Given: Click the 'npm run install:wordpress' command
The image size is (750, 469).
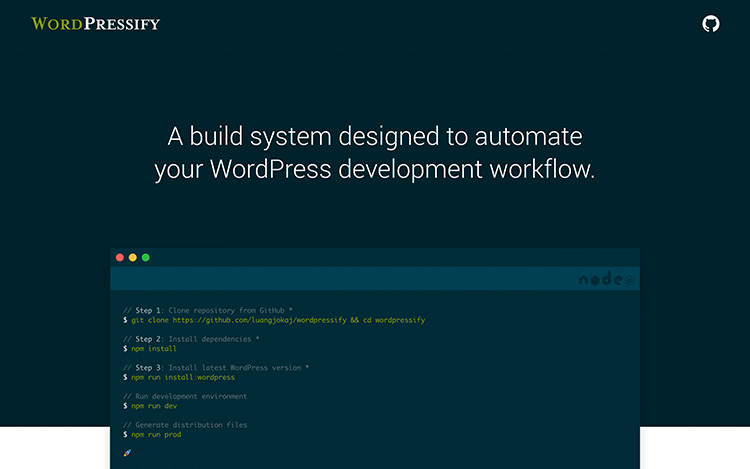Looking at the screenshot, I should pyautogui.click(x=182, y=377).
